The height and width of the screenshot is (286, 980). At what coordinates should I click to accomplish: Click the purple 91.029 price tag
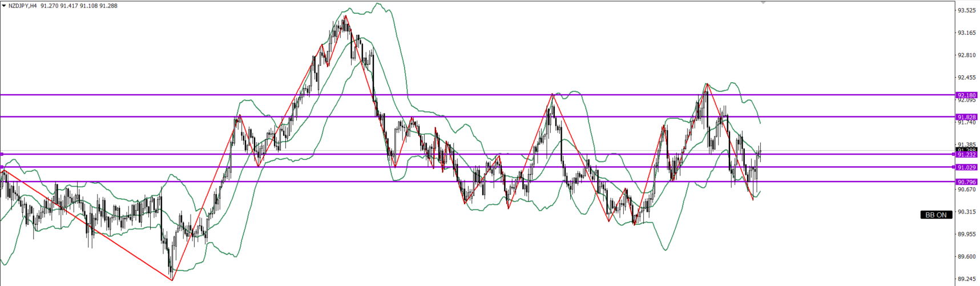[x=967, y=167]
